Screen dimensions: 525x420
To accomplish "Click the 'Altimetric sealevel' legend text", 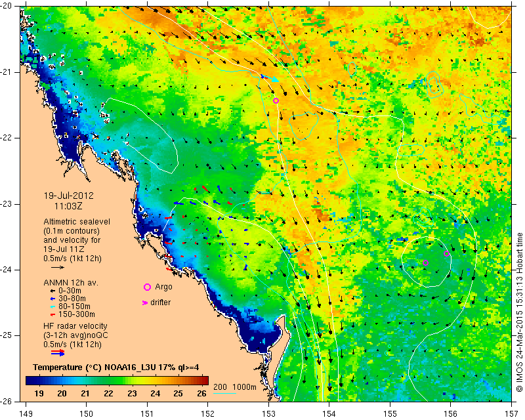I will 77,222.
